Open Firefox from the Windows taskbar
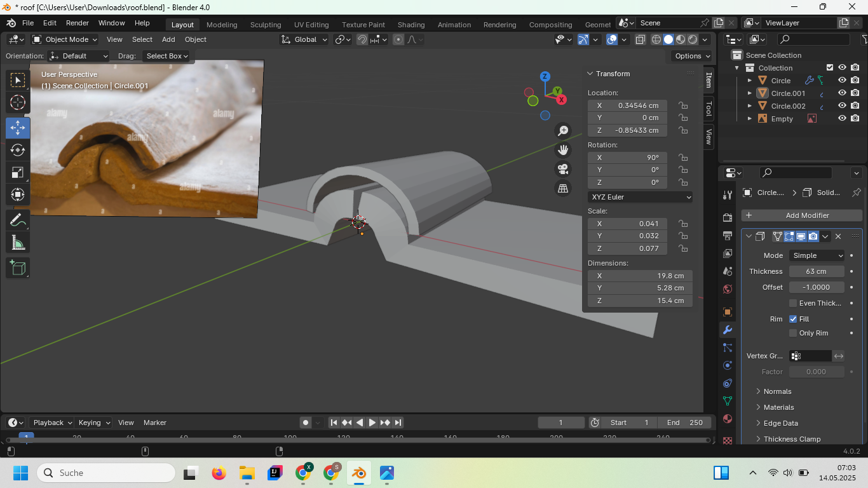Screen dimensions: 868x488 pos(219,473)
